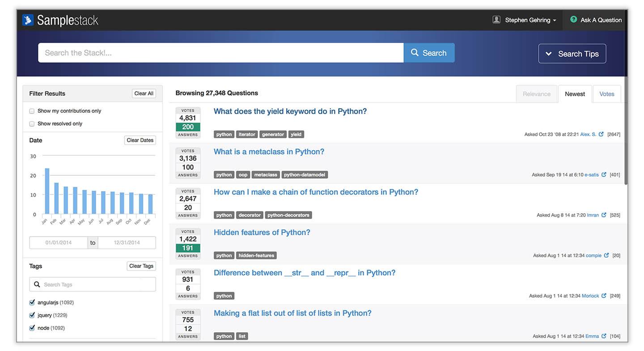
Task: Click the magnifier icon in Search Tags box
Action: [37, 284]
